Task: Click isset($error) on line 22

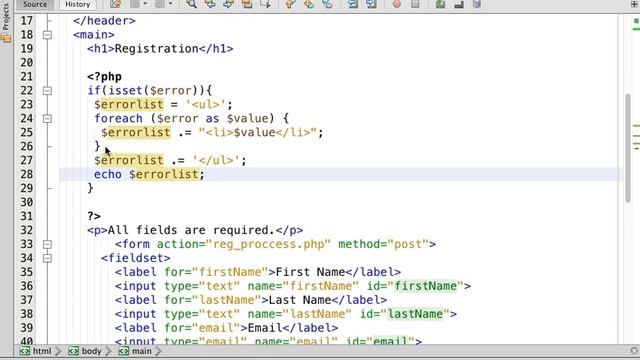Action: 153,91
